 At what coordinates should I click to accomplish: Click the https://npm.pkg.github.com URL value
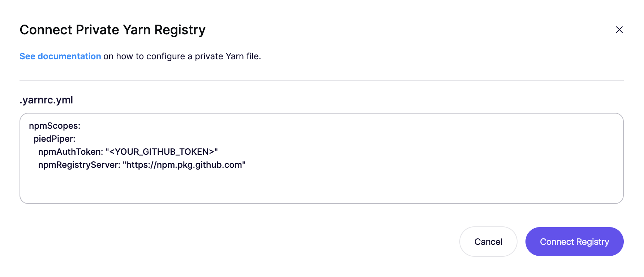point(184,165)
